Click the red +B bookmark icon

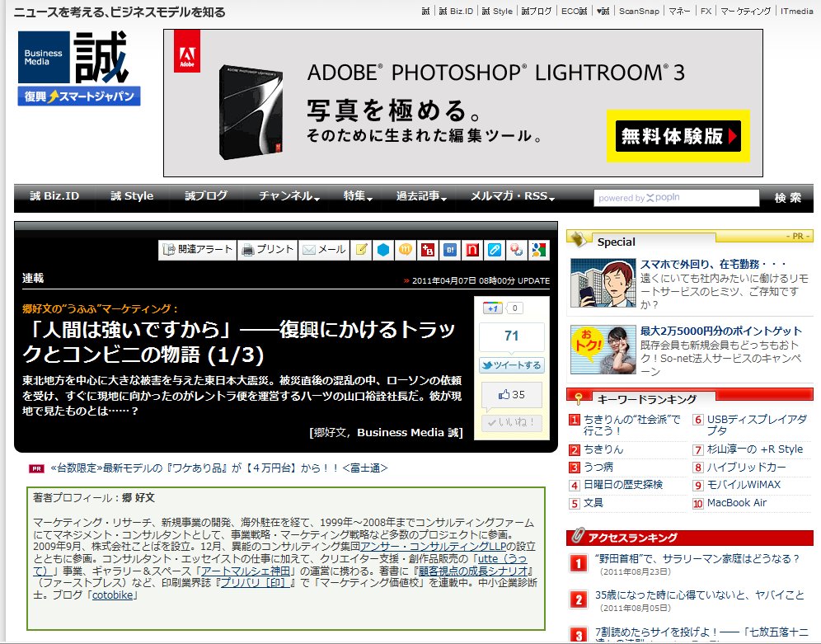point(427,250)
